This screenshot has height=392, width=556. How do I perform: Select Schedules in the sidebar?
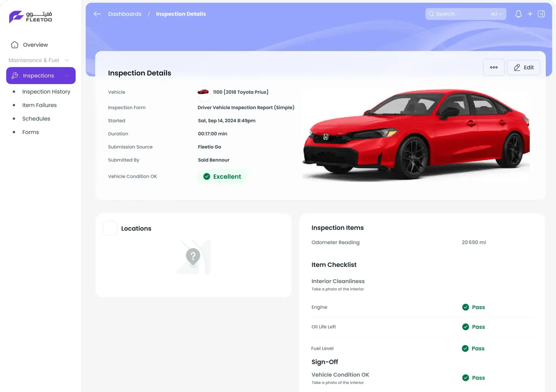point(36,119)
